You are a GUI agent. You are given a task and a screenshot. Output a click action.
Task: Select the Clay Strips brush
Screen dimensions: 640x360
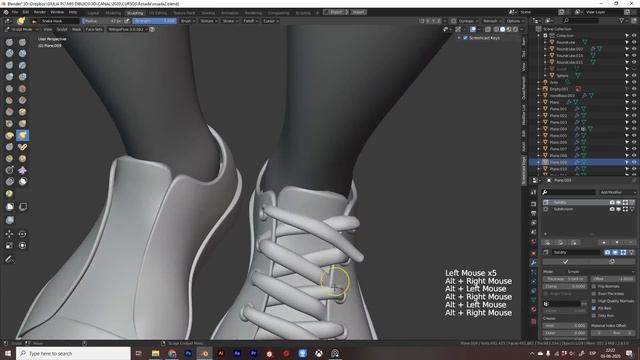click(x=22, y=53)
